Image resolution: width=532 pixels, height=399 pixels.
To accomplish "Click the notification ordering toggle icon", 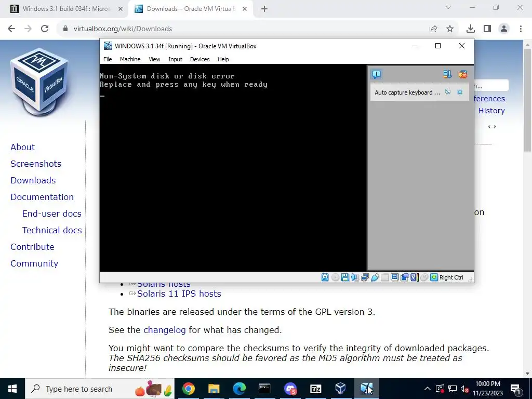I will tap(447, 74).
